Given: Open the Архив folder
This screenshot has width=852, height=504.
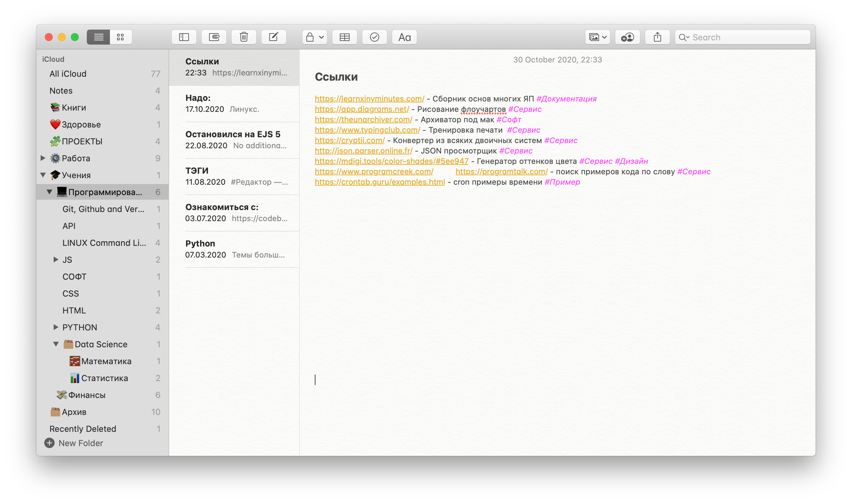Looking at the screenshot, I should [74, 412].
